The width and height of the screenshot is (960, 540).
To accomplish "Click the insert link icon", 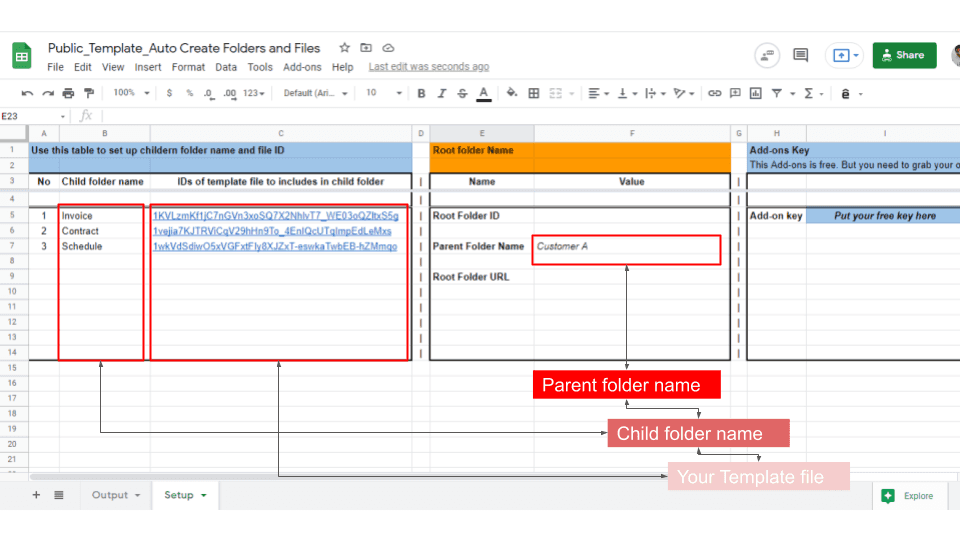I will pyautogui.click(x=714, y=93).
